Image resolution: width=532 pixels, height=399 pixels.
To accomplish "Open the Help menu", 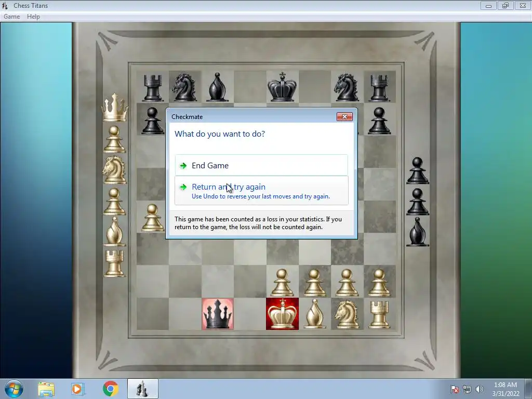I will coord(33,17).
